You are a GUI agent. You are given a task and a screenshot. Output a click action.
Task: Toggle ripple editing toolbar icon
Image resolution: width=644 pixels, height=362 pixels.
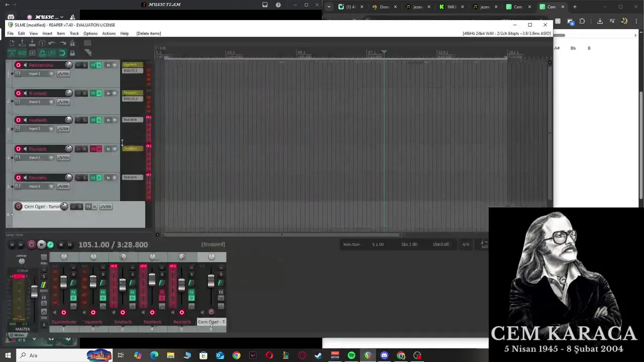pos(32,53)
